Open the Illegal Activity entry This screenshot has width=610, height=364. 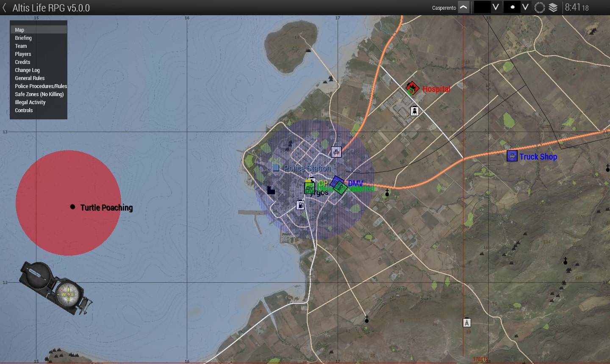click(x=30, y=102)
